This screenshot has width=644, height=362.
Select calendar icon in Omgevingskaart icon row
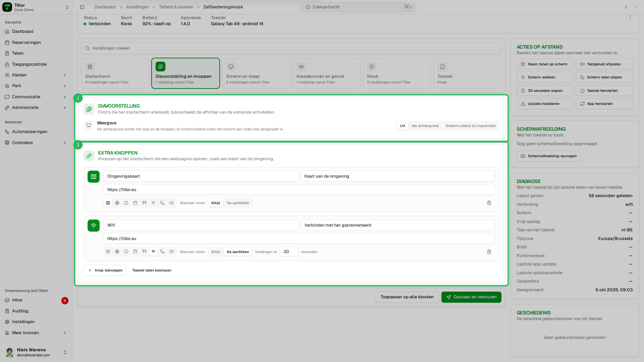coord(135,203)
